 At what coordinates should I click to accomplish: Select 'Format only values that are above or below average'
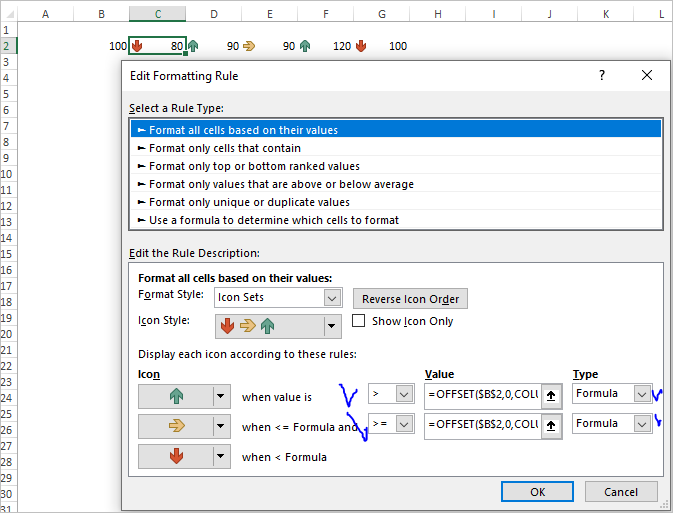(396, 184)
